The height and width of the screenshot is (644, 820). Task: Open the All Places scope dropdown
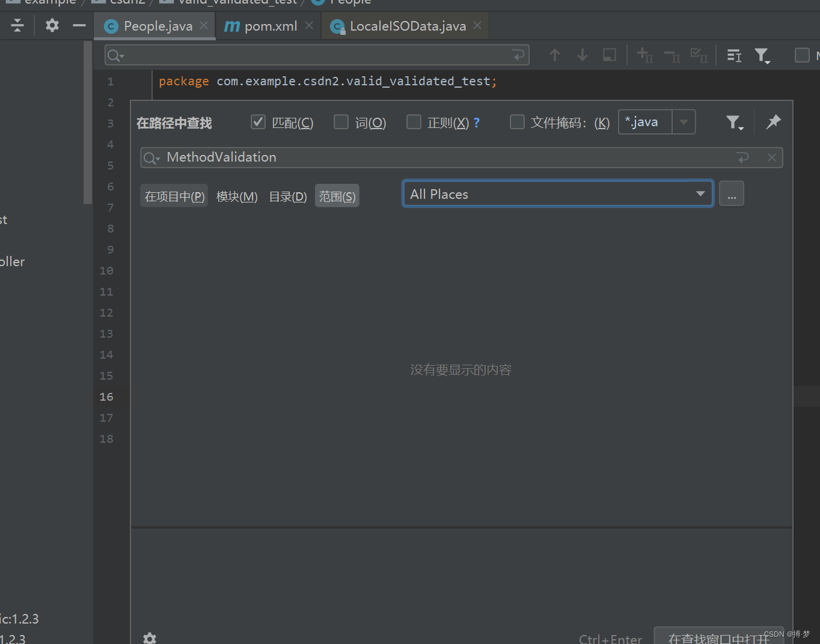click(558, 194)
